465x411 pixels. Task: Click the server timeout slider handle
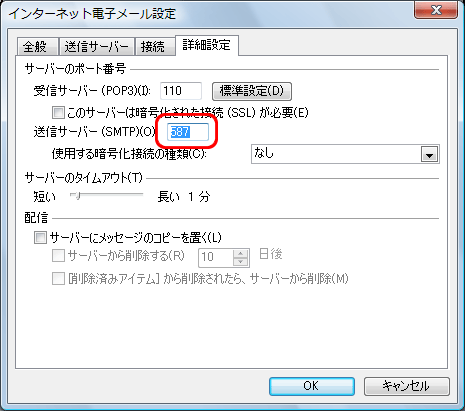point(76,195)
